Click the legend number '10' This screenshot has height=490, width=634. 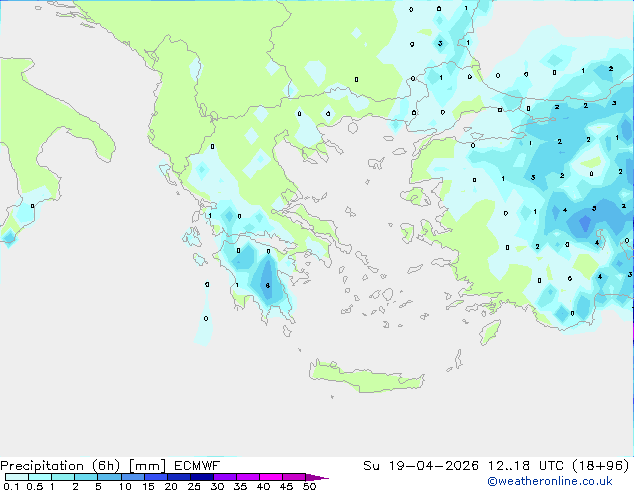coord(125,486)
